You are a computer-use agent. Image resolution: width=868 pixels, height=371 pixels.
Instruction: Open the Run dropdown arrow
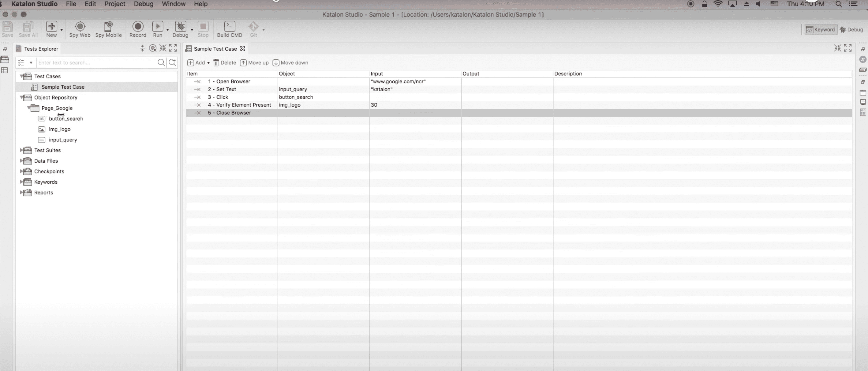[167, 30]
